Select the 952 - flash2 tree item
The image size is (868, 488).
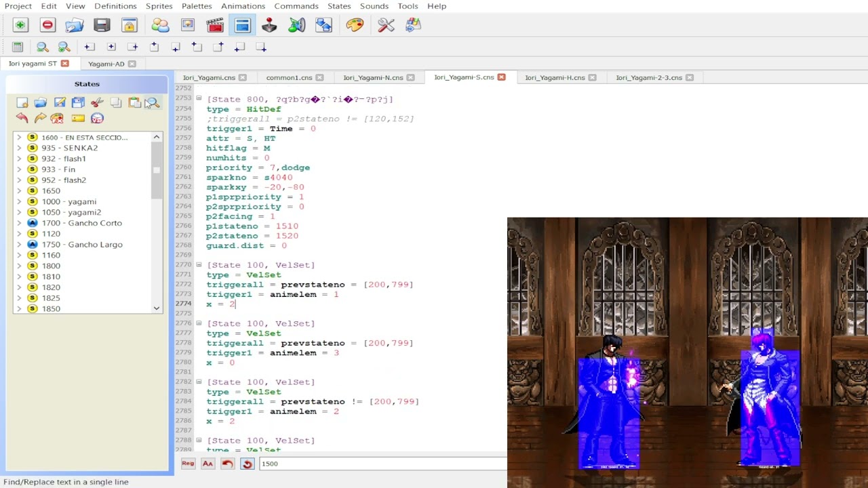pyautogui.click(x=64, y=180)
